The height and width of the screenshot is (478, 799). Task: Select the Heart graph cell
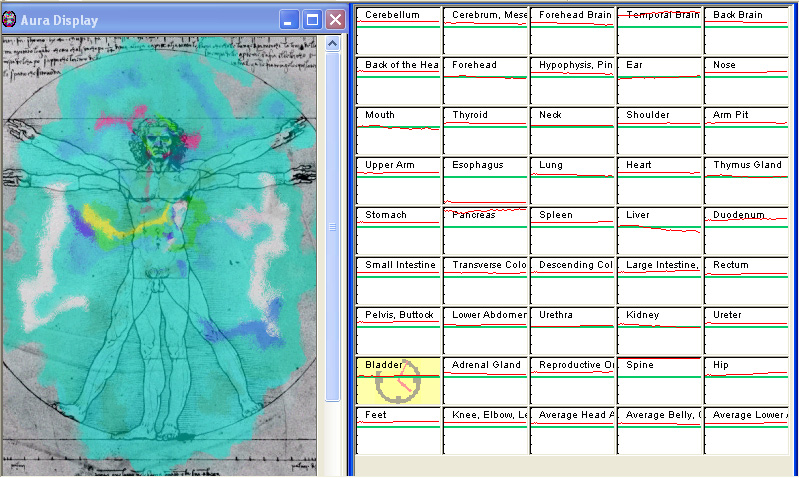pyautogui.click(x=659, y=180)
